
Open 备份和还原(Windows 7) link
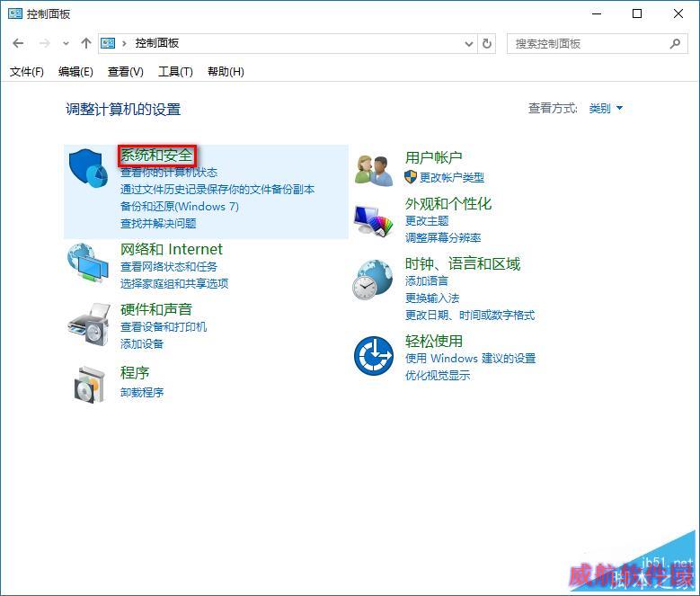pos(180,206)
